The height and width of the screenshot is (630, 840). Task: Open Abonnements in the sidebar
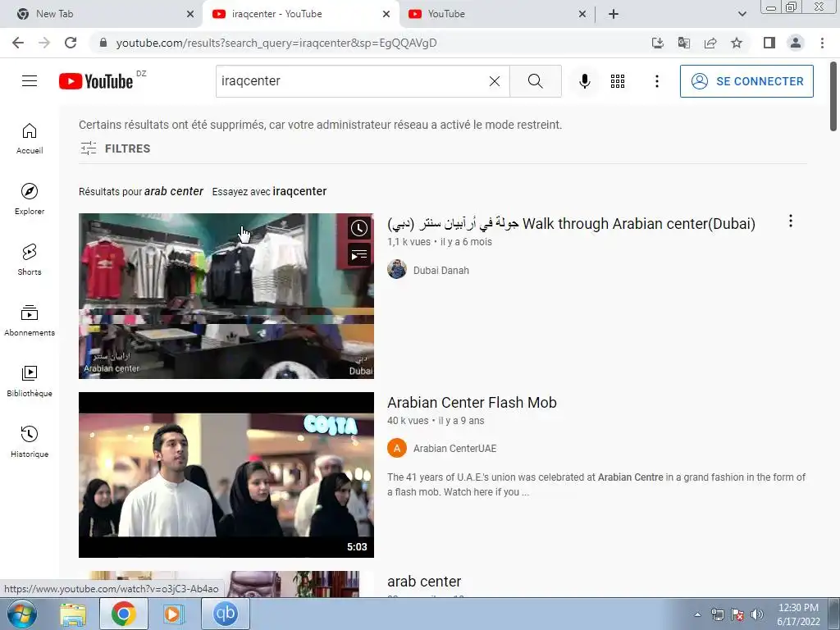pyautogui.click(x=30, y=321)
